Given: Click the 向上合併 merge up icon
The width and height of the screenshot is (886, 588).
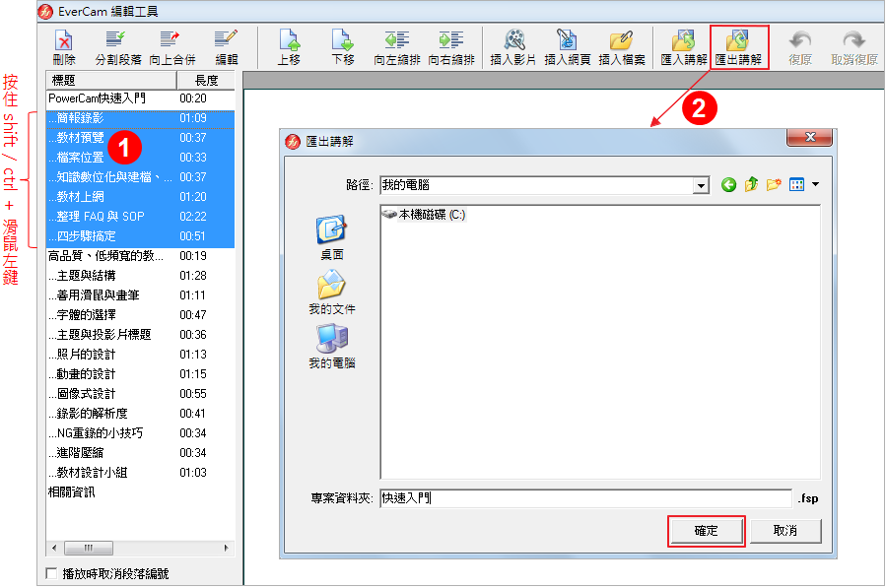Looking at the screenshot, I should [x=171, y=40].
